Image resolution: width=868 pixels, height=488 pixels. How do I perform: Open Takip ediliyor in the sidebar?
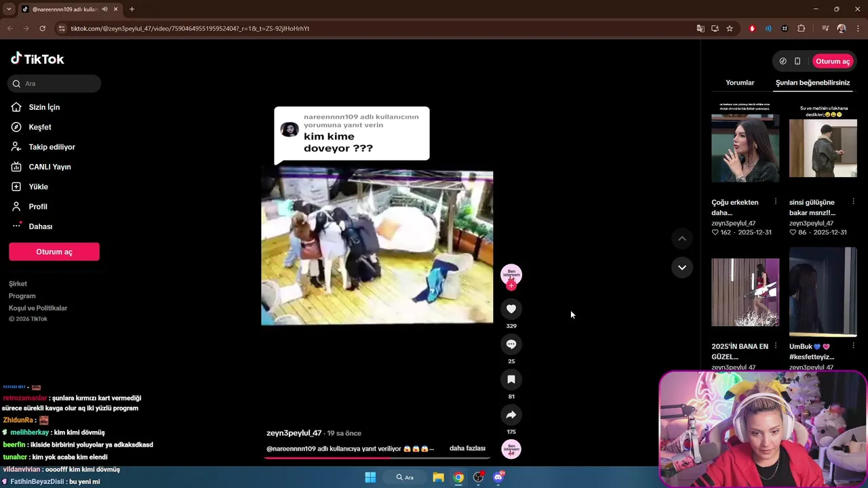52,147
